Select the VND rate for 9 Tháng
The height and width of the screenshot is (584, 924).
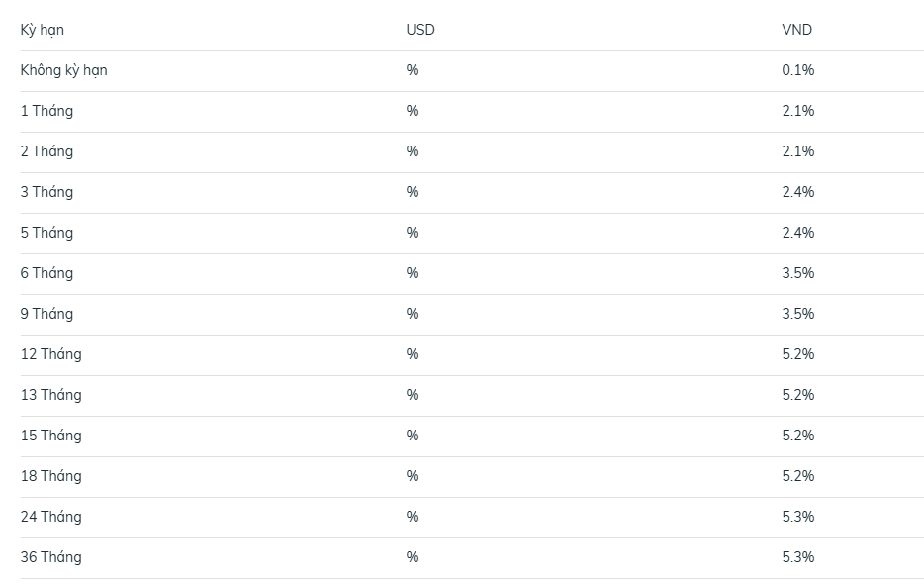pos(797,314)
